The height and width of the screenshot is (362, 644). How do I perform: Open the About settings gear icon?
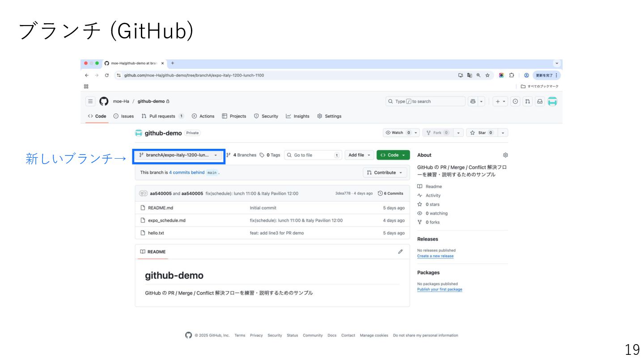tap(505, 155)
